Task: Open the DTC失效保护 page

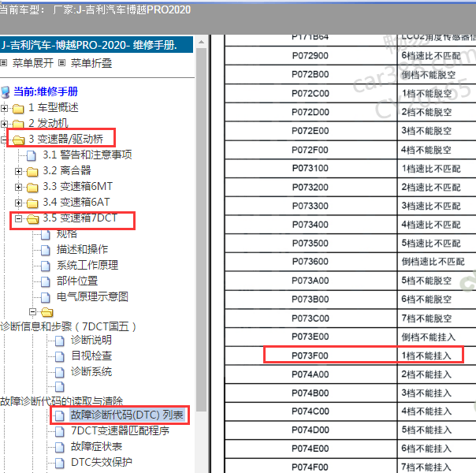Action: click(102, 463)
